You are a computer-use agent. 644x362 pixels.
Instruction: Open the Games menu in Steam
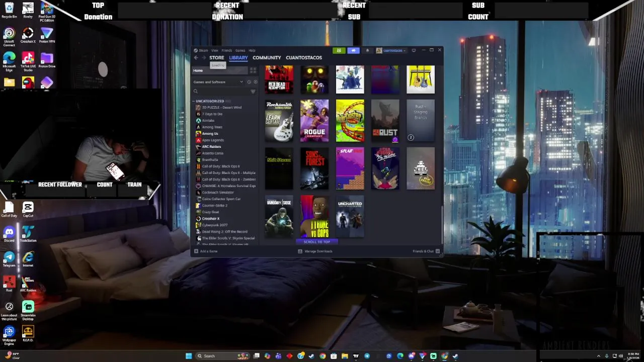pyautogui.click(x=240, y=50)
